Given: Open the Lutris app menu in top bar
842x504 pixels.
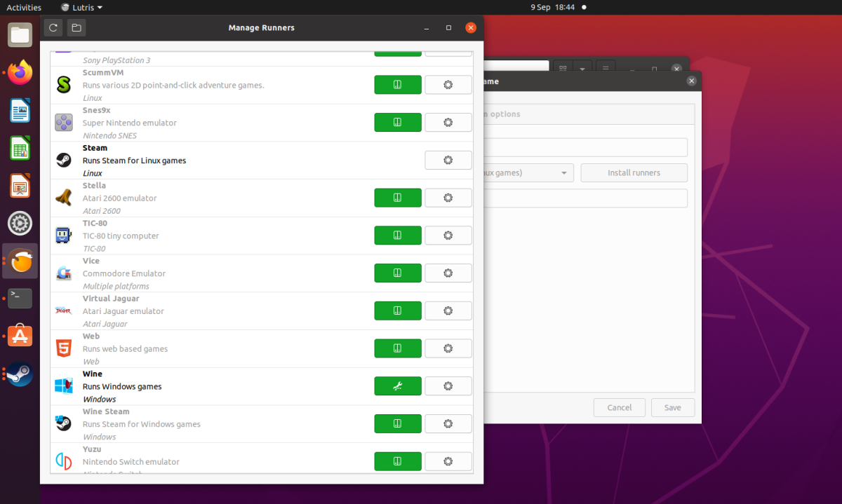Looking at the screenshot, I should (x=82, y=7).
